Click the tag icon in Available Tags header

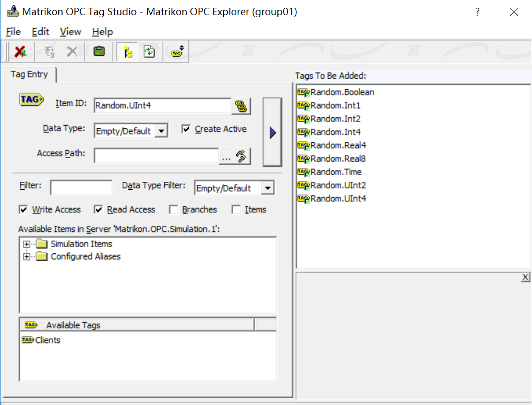pyautogui.click(x=31, y=325)
